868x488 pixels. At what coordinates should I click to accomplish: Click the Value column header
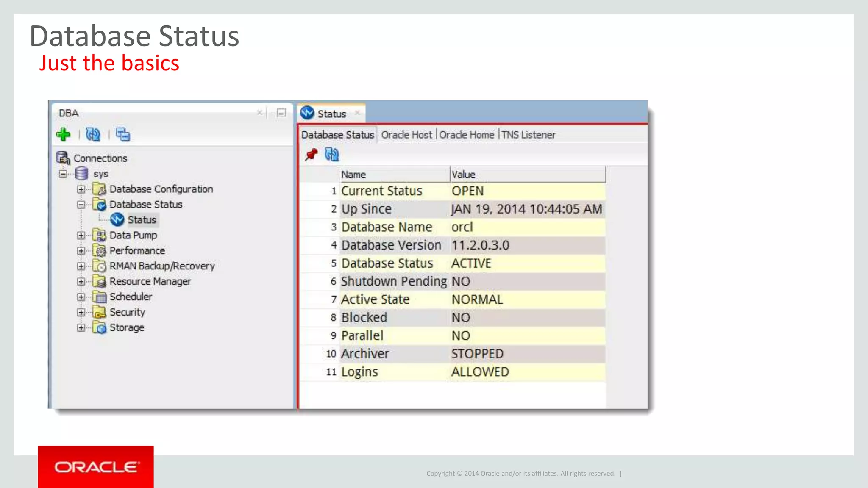[x=528, y=175]
